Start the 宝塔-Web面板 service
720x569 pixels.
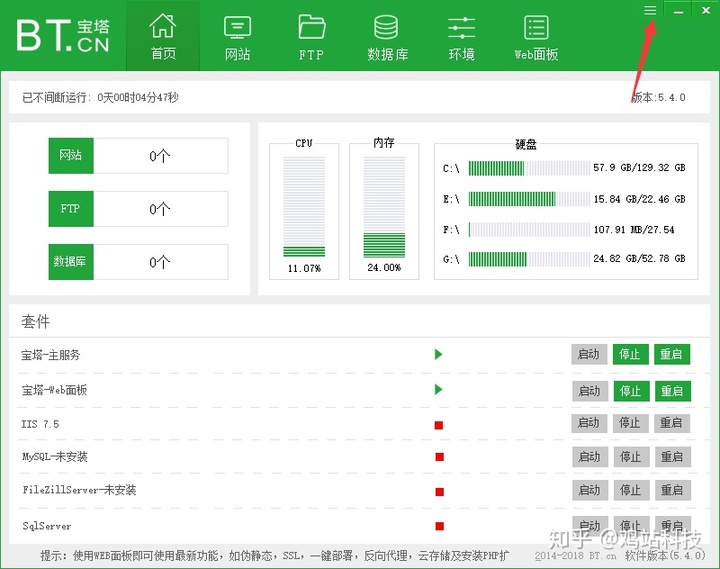coord(590,391)
